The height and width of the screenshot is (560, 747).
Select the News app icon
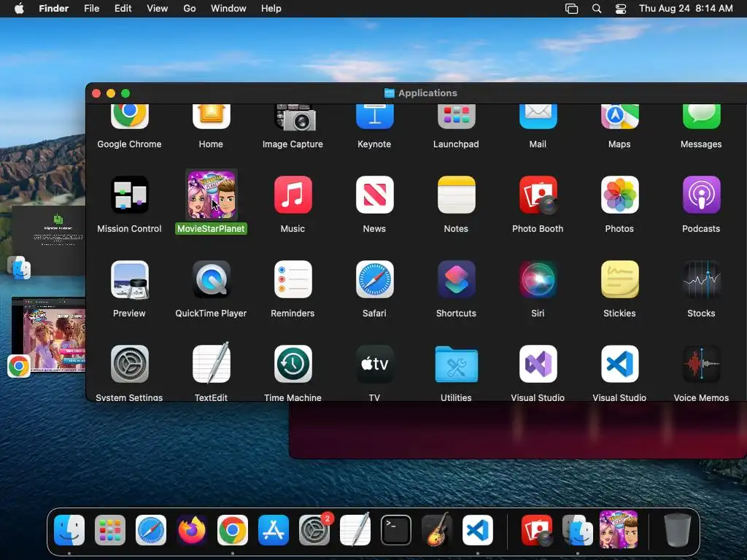tap(374, 194)
